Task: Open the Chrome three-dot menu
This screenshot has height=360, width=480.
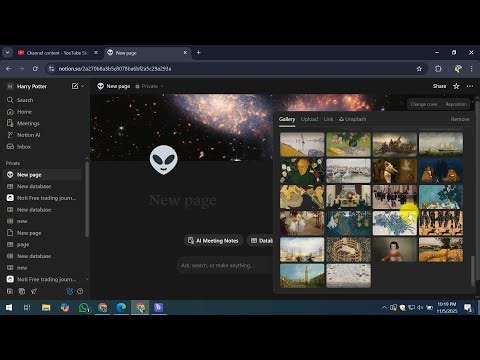Action: [x=471, y=69]
